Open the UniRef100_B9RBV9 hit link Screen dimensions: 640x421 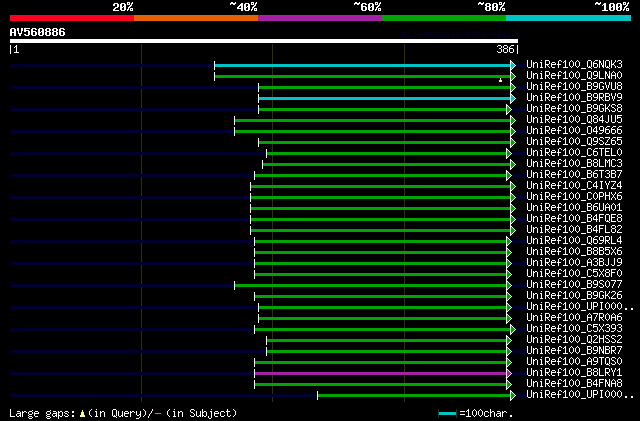(574, 98)
